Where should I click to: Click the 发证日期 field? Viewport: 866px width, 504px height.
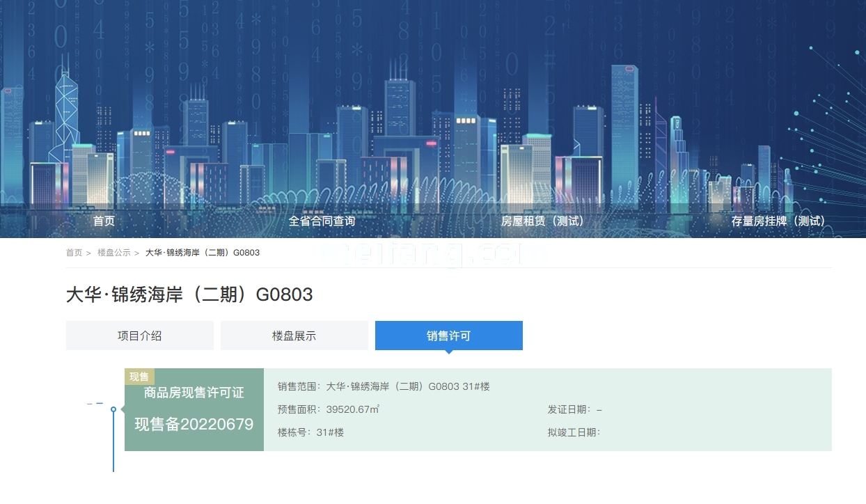[x=574, y=409]
